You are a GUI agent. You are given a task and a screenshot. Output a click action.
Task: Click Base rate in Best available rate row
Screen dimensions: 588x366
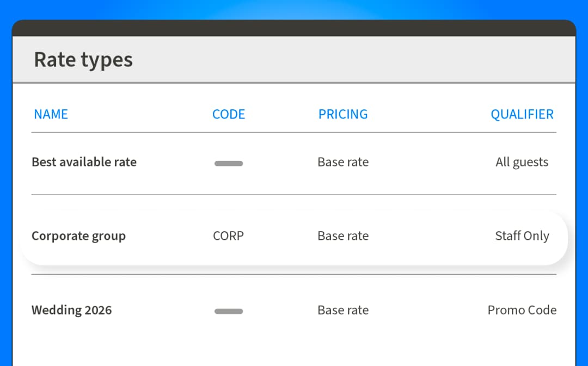343,162
